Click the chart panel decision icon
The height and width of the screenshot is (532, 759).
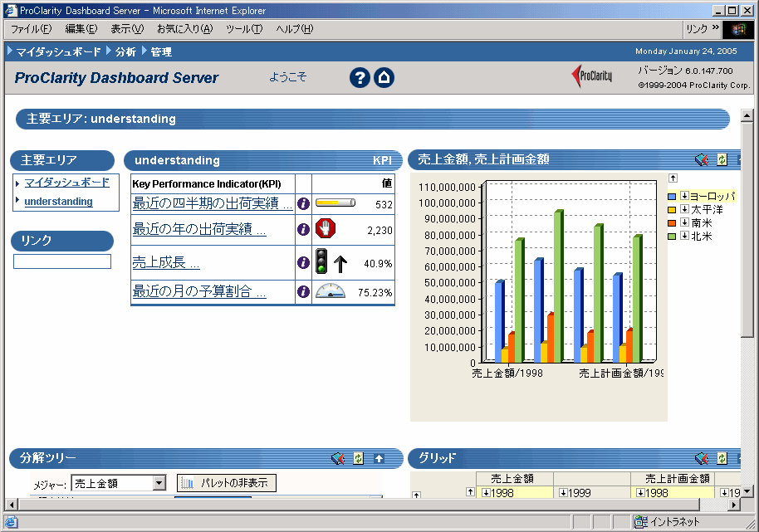702,159
